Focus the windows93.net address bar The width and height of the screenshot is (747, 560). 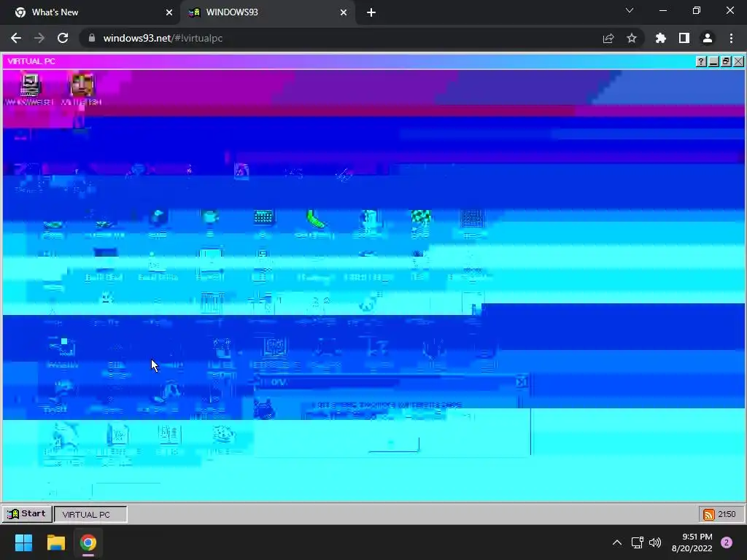[343, 38]
